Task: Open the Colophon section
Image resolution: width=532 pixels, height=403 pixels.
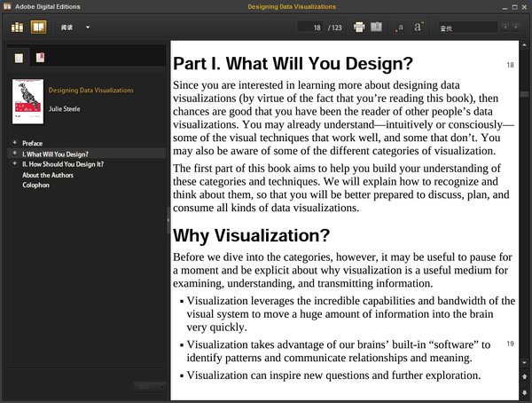Action: coord(36,186)
